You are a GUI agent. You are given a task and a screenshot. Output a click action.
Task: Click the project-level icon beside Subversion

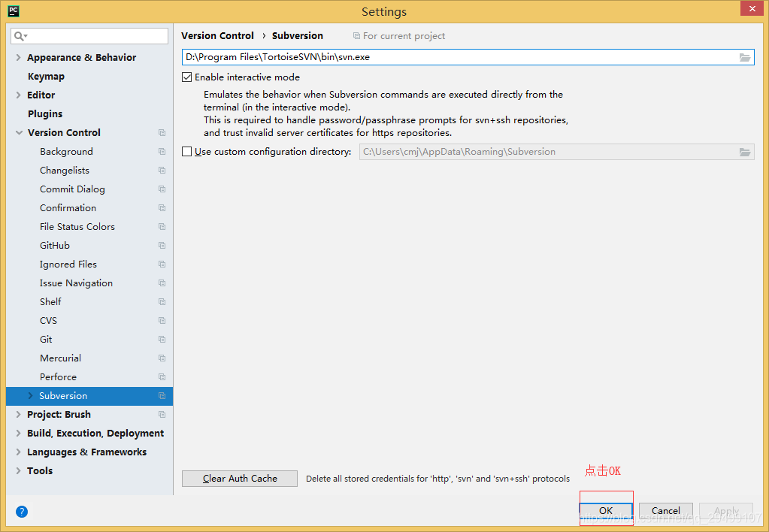[162, 396]
